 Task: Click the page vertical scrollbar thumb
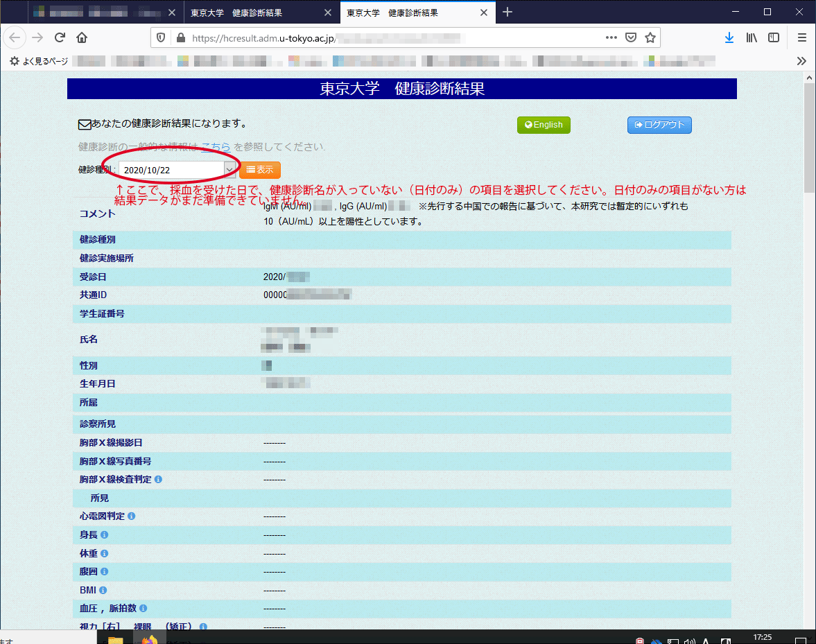tap(809, 138)
